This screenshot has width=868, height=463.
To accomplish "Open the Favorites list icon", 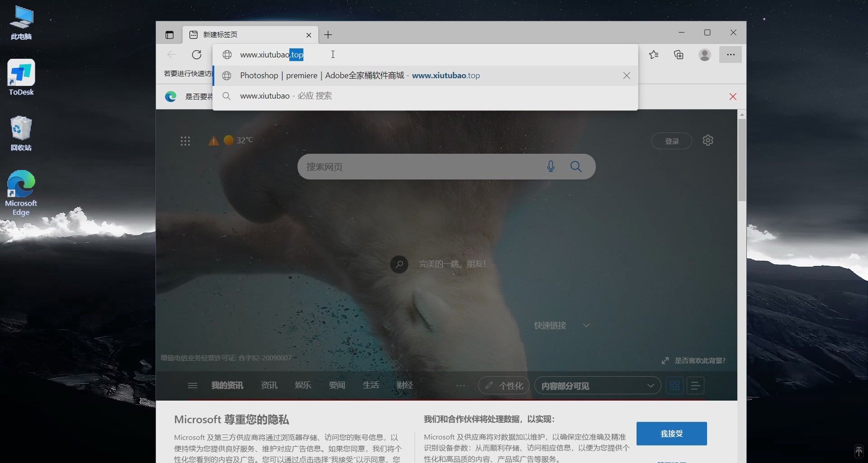I will pos(654,54).
